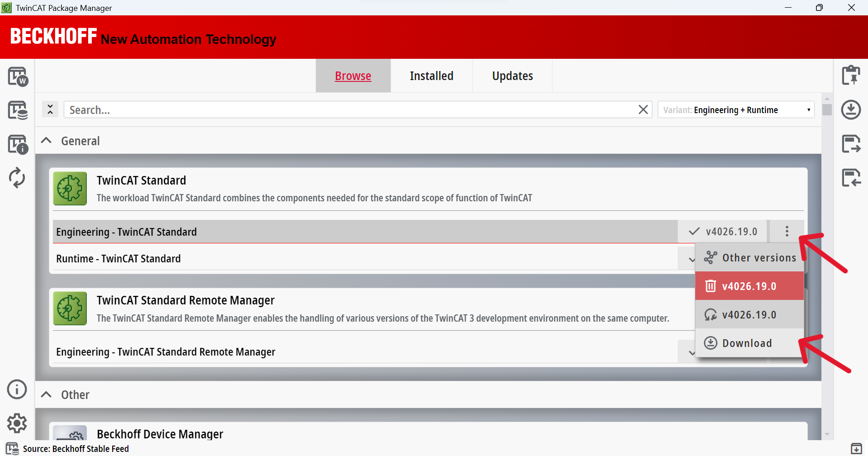Switch to the Updates tab

pyautogui.click(x=512, y=76)
